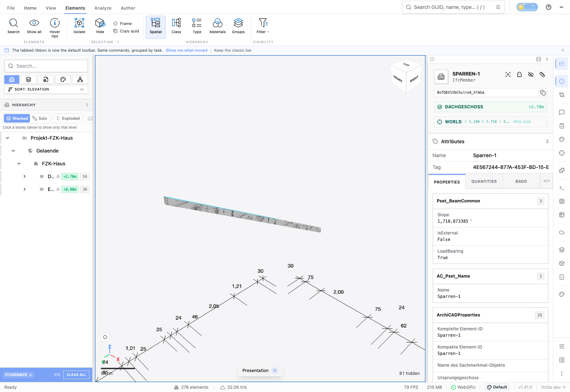Open the Groups hierarchy view

[238, 26]
